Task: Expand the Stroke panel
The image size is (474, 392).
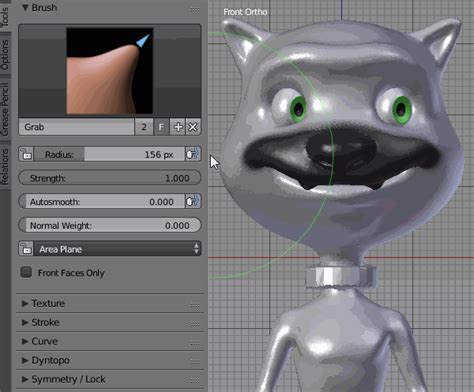Action: (x=110, y=322)
